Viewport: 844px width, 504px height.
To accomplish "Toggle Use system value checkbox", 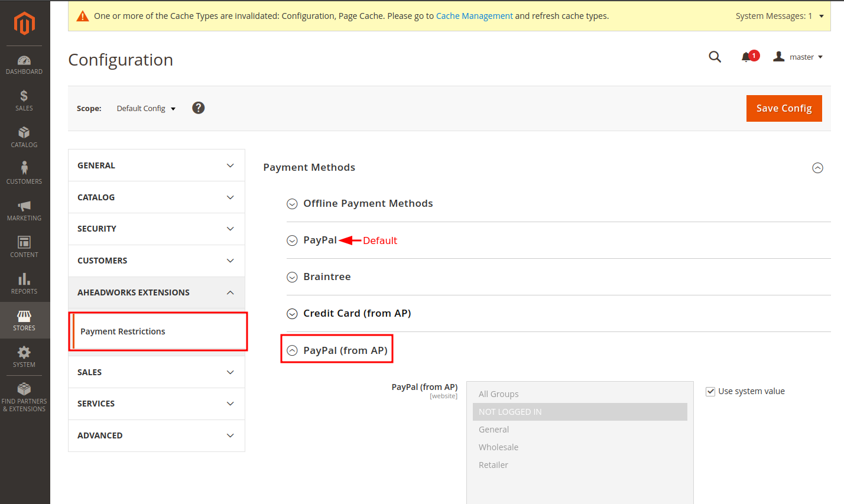I will tap(710, 391).
